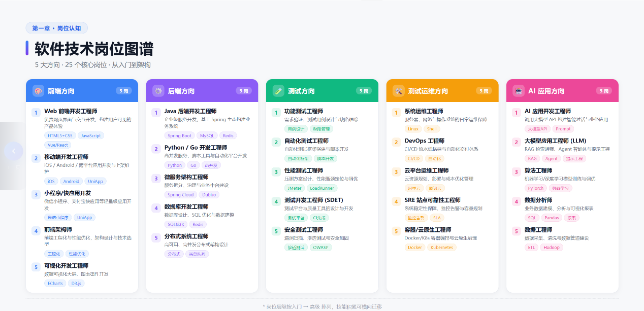Click the Java 后端开发工程师 title

click(x=190, y=111)
